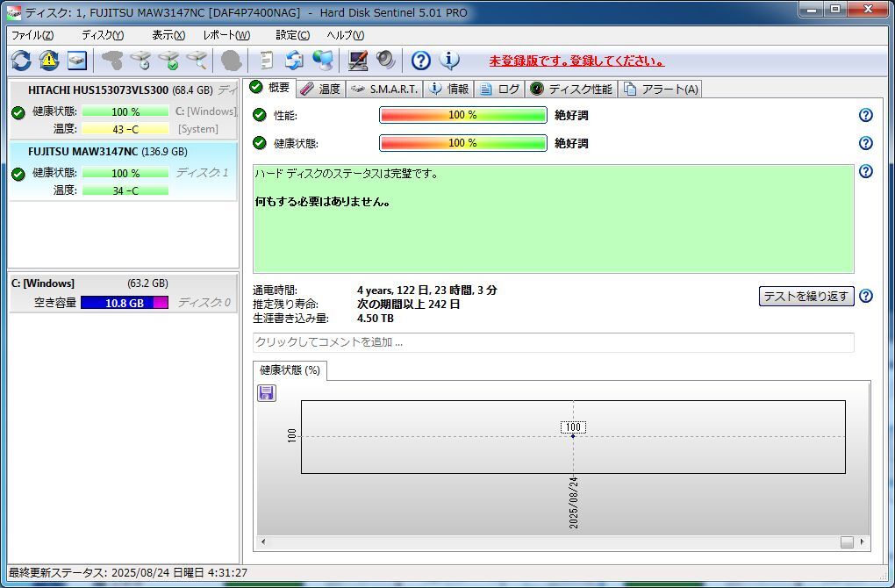Switch to the 温度 tab
This screenshot has height=588, width=895.
pyautogui.click(x=320, y=89)
